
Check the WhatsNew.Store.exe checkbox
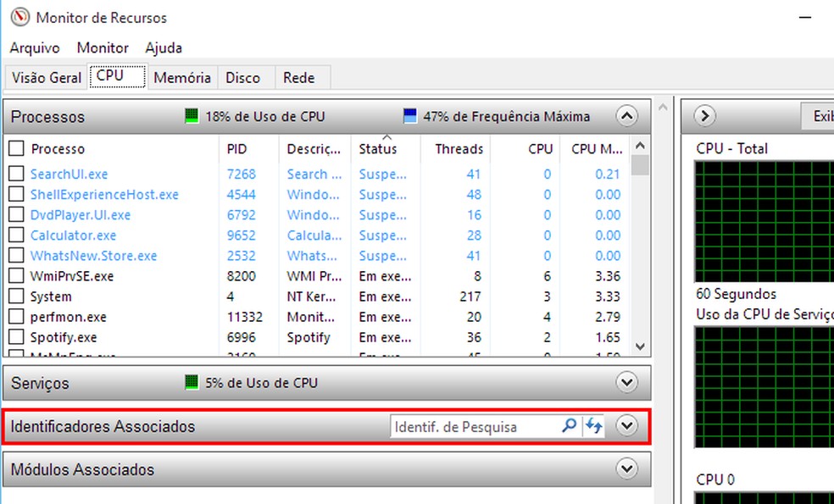[x=16, y=255]
